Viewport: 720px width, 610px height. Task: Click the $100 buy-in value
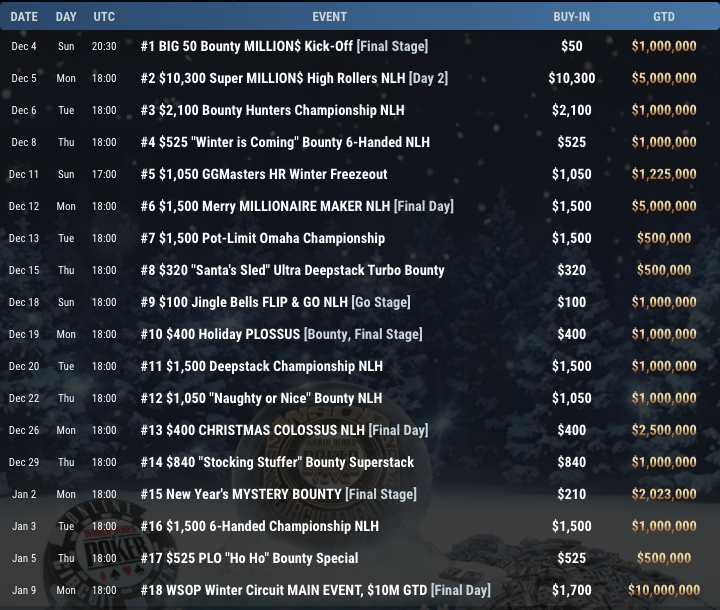click(572, 302)
